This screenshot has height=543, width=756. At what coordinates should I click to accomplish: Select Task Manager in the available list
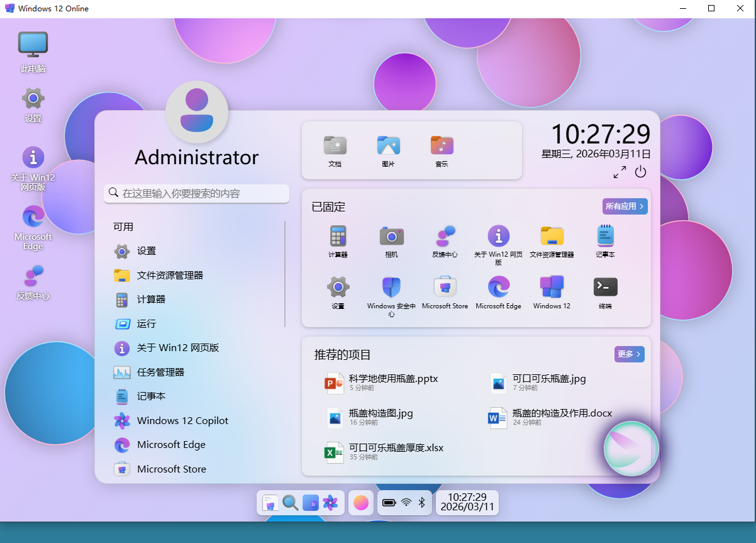pos(160,372)
